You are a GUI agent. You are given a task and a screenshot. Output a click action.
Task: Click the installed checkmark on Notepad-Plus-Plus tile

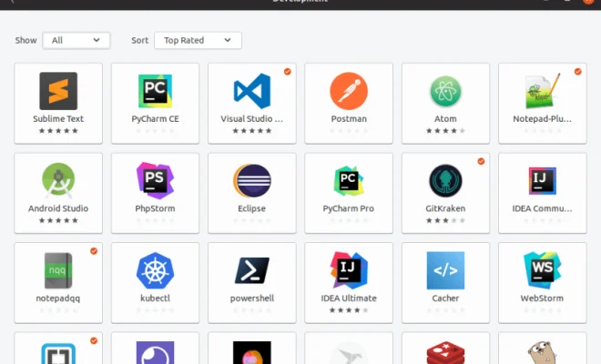578,72
